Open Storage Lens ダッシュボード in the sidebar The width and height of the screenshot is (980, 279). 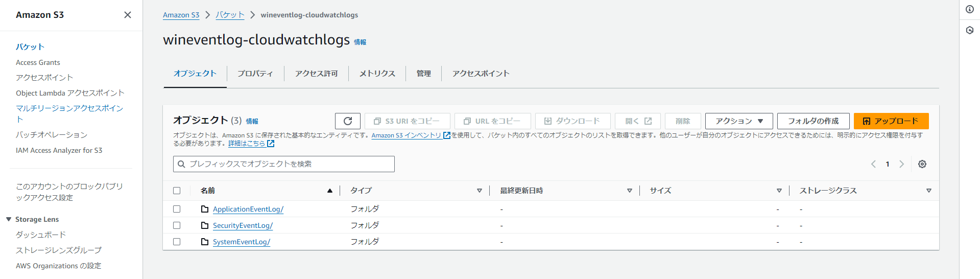pos(41,235)
